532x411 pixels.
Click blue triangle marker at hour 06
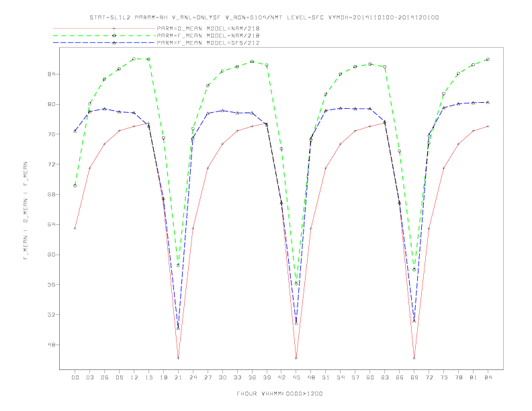click(x=105, y=109)
